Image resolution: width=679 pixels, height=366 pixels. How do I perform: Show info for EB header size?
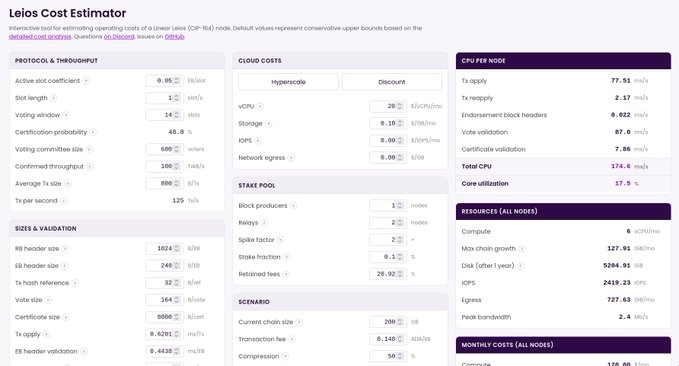pos(65,266)
